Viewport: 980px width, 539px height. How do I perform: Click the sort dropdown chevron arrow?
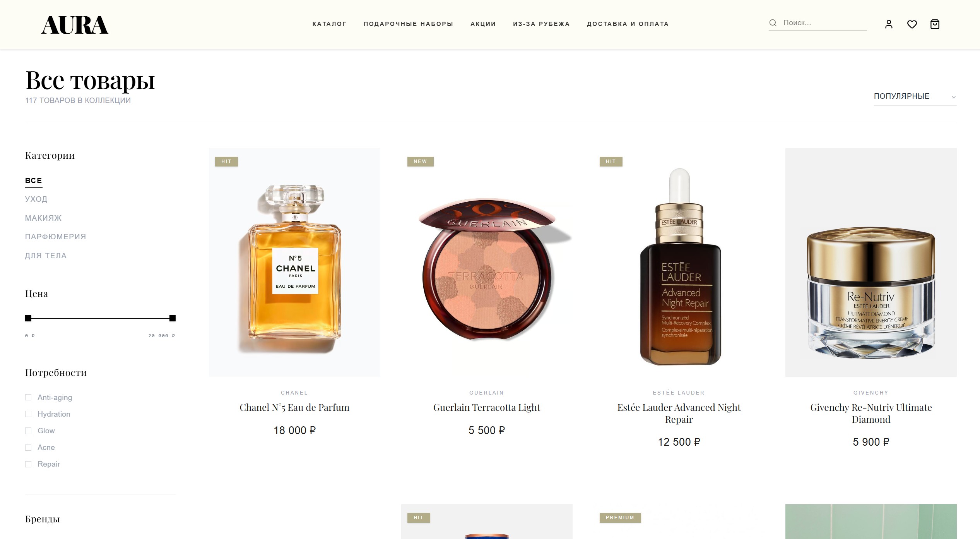click(953, 97)
